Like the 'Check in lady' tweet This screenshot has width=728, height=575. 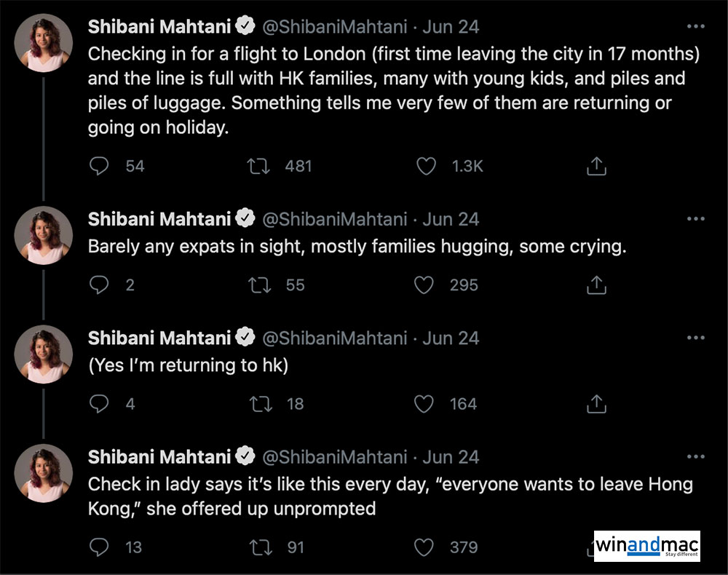[424, 547]
